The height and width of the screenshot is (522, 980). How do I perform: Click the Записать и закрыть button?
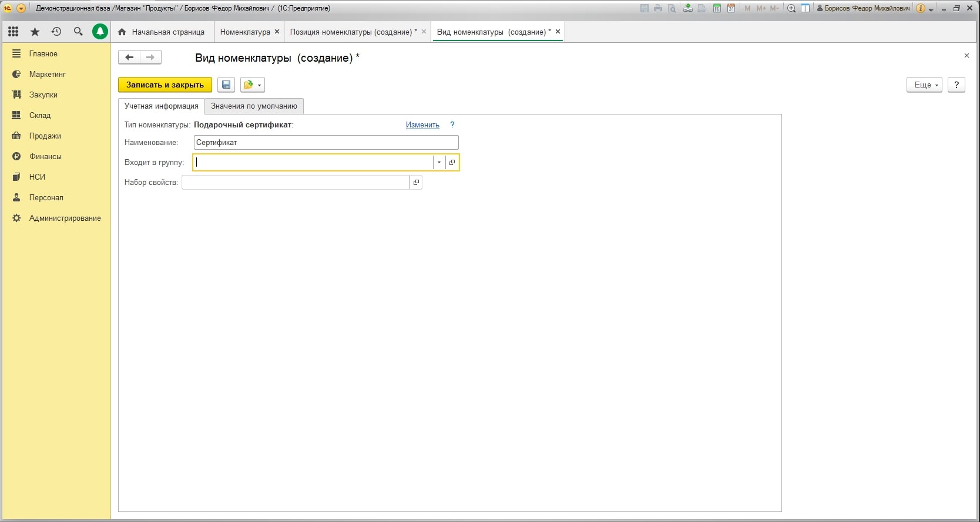165,85
